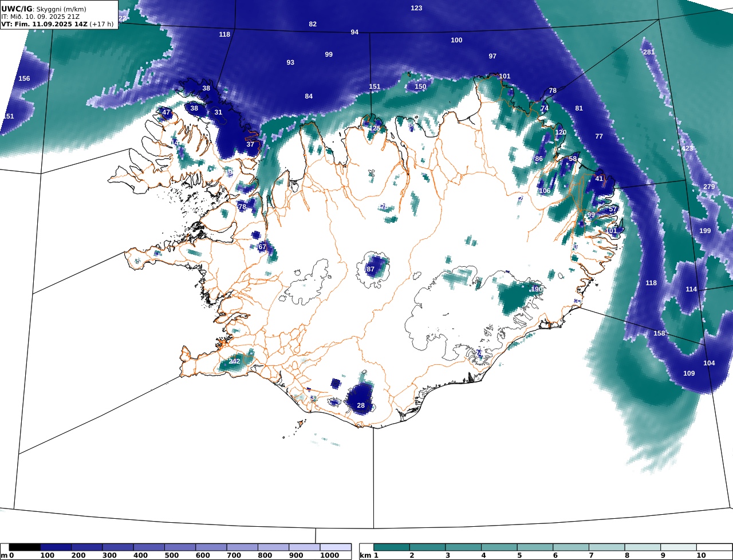
Task: Select the map value 158 southeast of Iceland
Action: 659,333
